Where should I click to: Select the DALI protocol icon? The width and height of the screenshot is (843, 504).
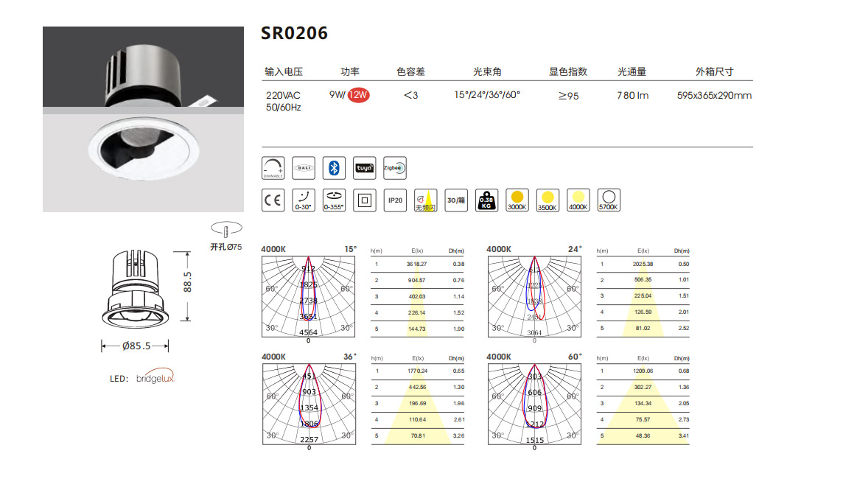(303, 168)
